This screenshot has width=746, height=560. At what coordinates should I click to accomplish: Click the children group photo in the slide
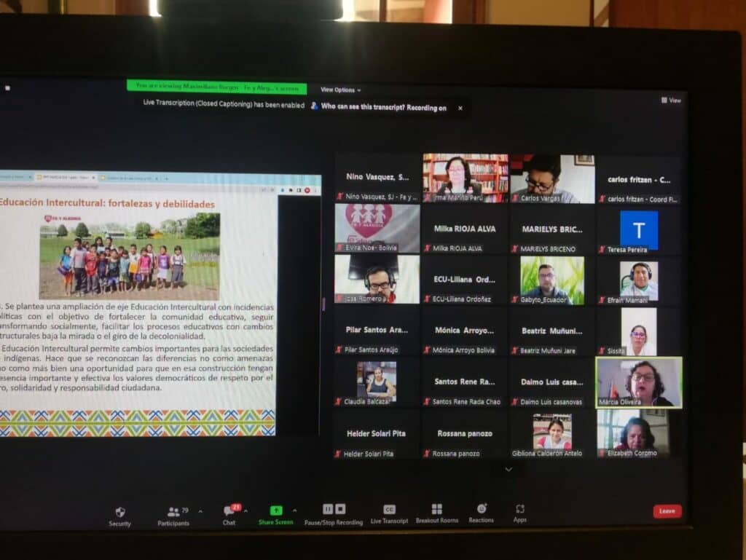(130, 256)
